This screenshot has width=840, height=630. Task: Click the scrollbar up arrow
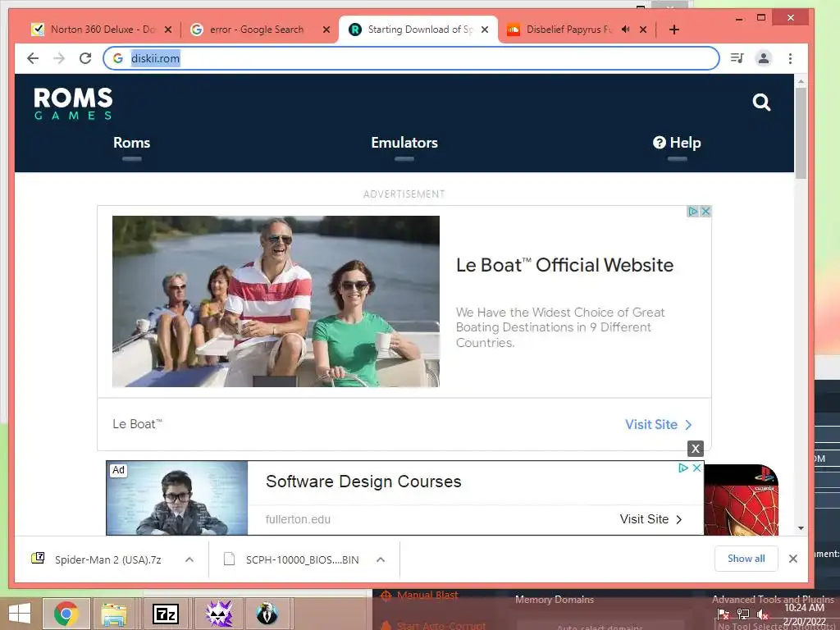tap(801, 81)
